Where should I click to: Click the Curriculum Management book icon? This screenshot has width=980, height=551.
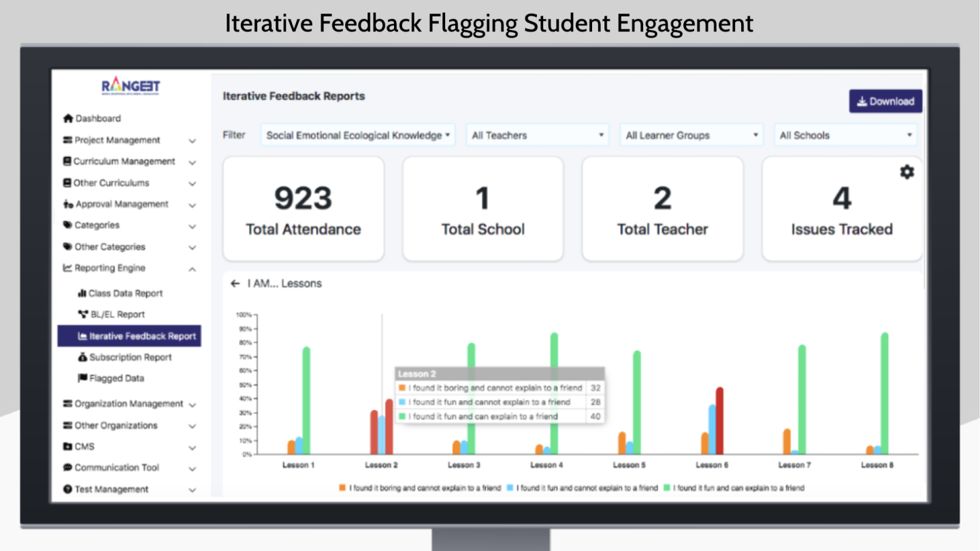click(67, 161)
